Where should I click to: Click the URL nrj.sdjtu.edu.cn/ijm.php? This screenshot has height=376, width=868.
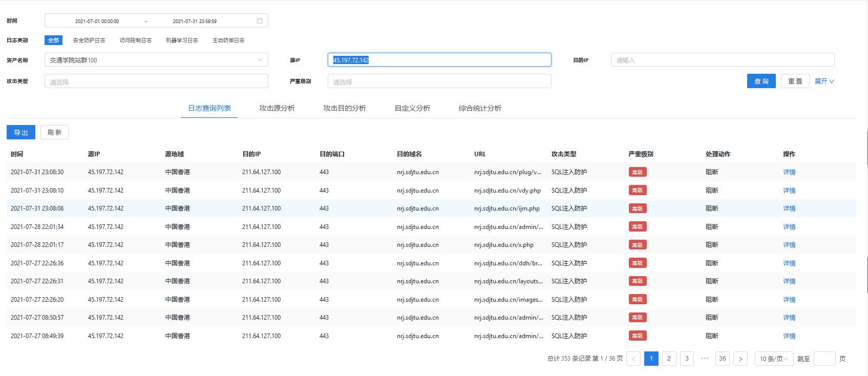click(507, 208)
